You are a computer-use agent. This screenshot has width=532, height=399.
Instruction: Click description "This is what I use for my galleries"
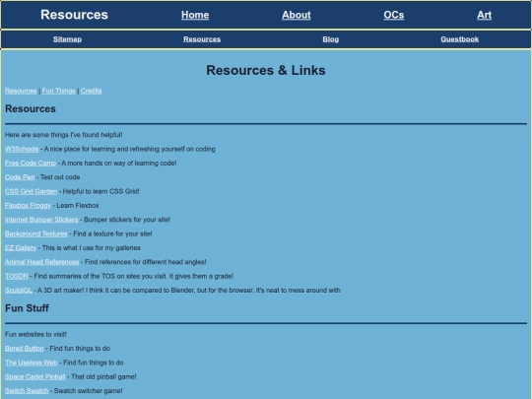(92, 248)
